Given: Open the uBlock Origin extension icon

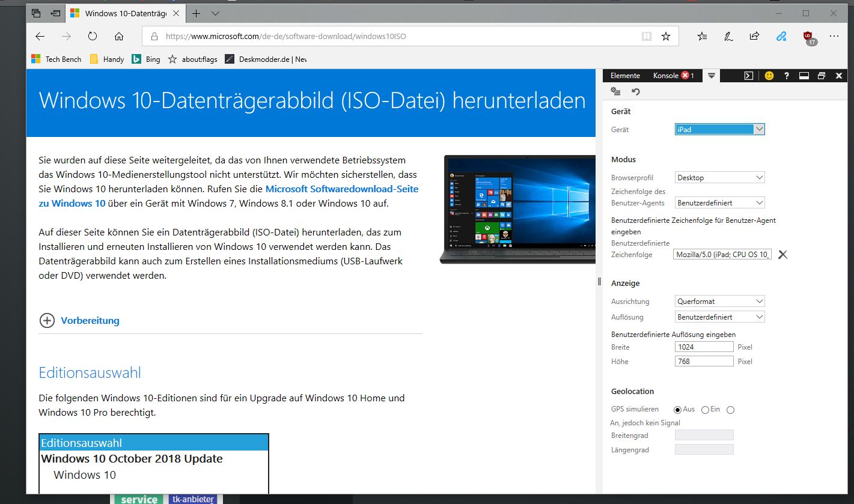Looking at the screenshot, I should point(809,37).
